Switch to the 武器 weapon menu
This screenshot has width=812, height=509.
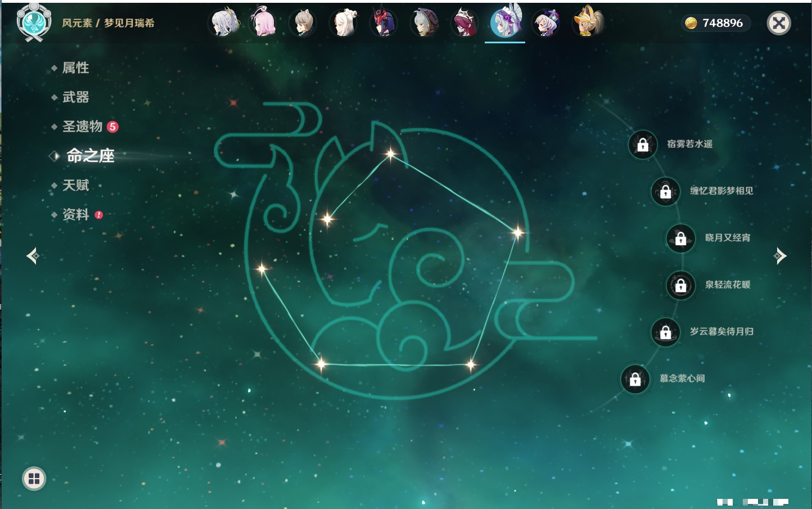[75, 97]
